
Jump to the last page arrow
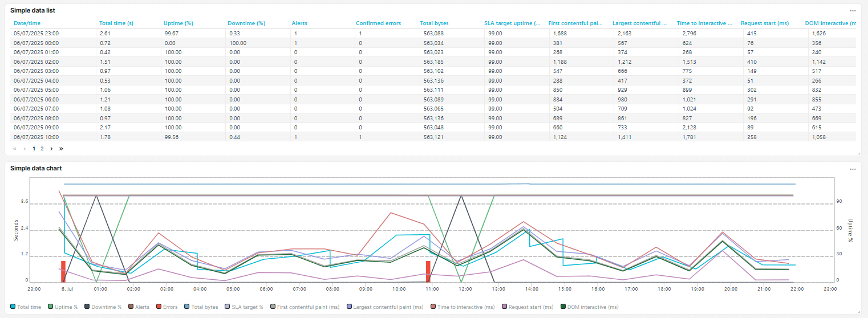coord(61,149)
